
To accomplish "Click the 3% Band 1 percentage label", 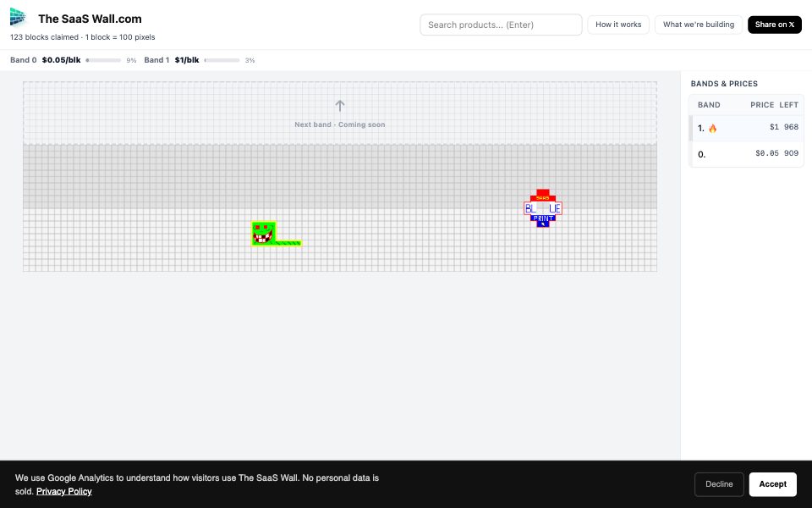I will point(250,61).
